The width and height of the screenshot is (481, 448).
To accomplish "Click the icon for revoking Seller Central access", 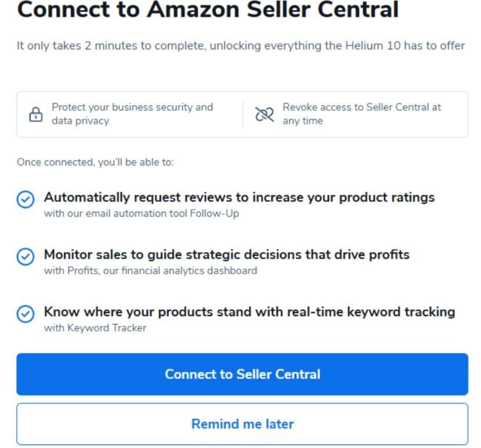I will (263, 114).
